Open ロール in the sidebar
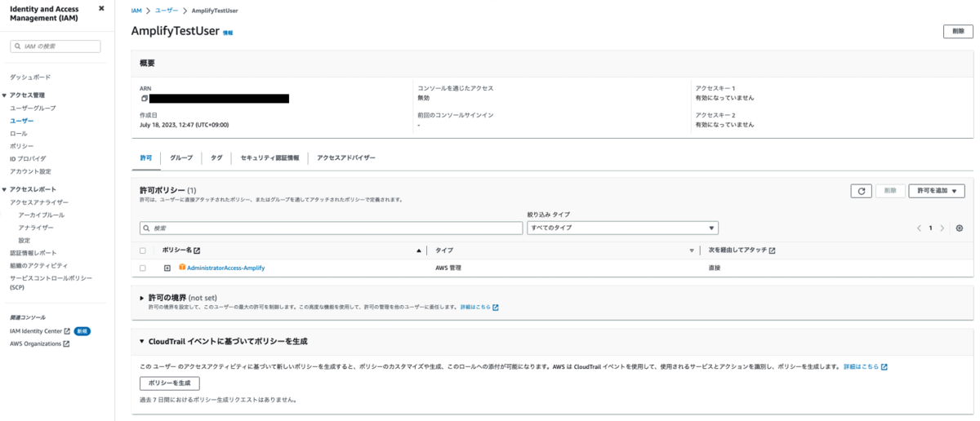The height and width of the screenshot is (421, 980). click(18, 133)
